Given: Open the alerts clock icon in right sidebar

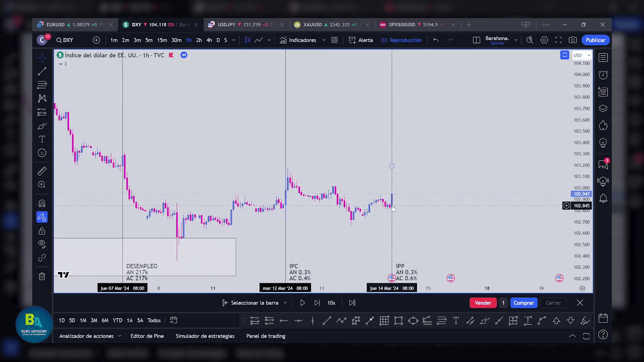Looking at the screenshot, I should pyautogui.click(x=603, y=75).
